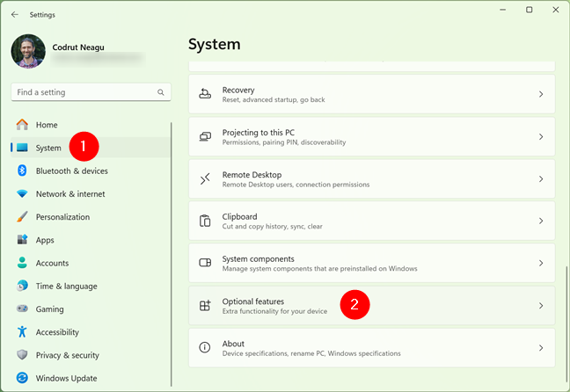Click the Remote Desktop icon
This screenshot has height=392, width=570.
pos(205,178)
